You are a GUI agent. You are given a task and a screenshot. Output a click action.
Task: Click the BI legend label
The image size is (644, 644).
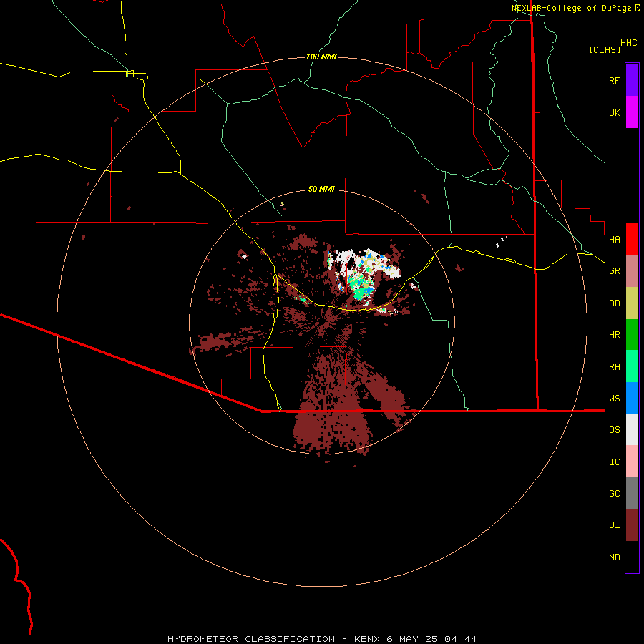point(614,525)
